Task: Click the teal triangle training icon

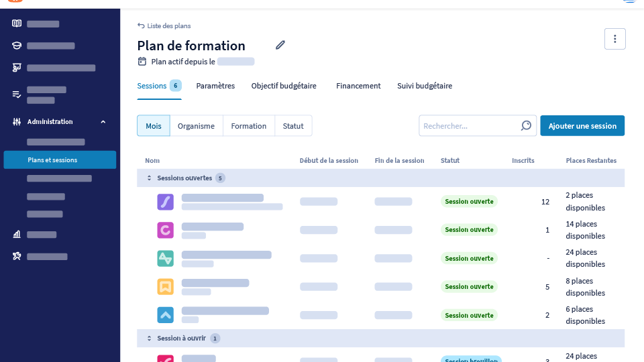Action: [165, 258]
